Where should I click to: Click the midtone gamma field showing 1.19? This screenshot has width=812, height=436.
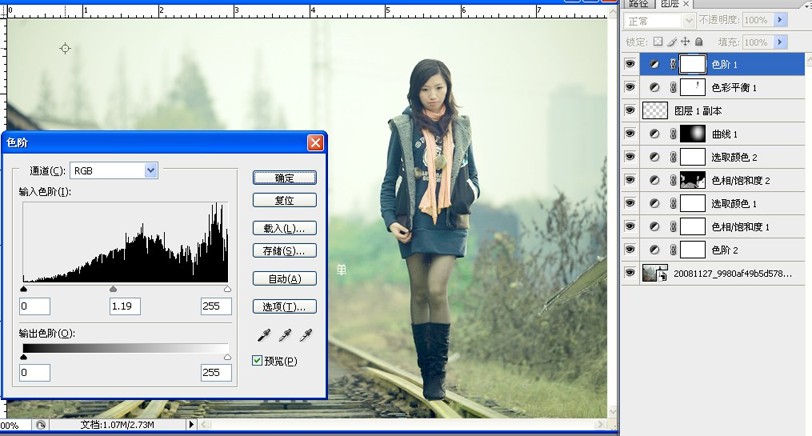tap(125, 306)
